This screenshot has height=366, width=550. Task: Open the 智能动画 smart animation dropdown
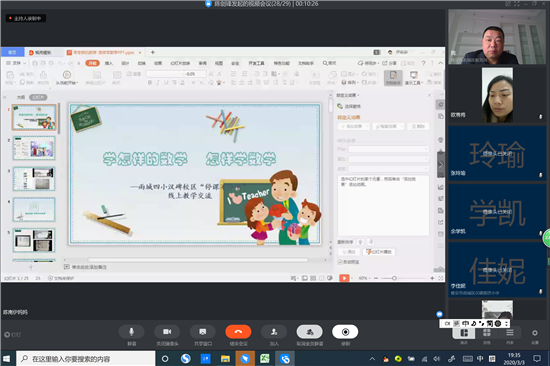pyautogui.click(x=388, y=126)
